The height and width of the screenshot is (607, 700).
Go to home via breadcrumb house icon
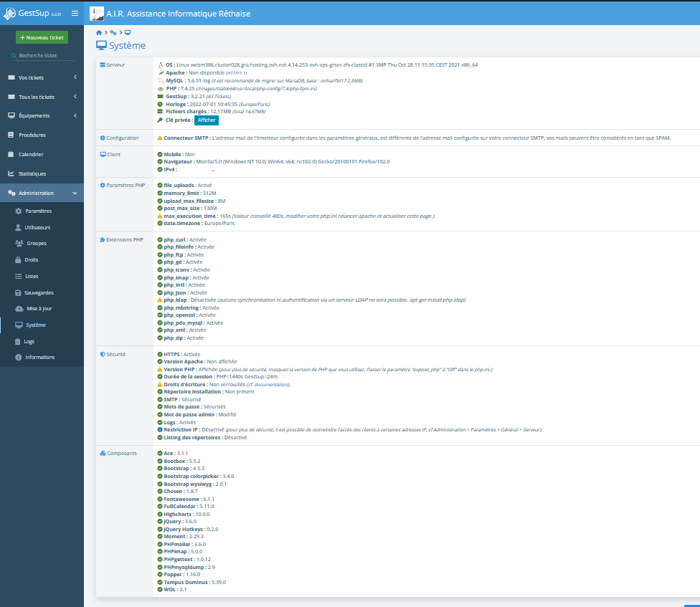(x=99, y=32)
